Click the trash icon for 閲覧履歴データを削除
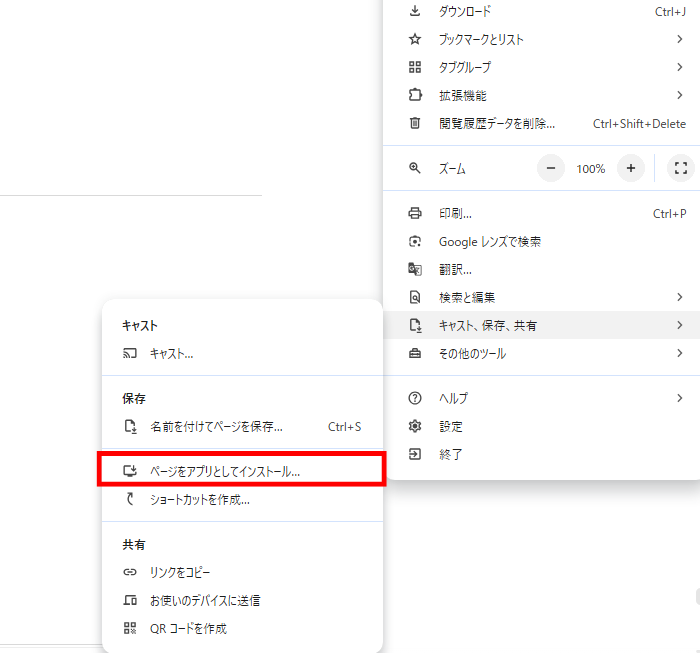Image resolution: width=700 pixels, height=653 pixels. 415,124
